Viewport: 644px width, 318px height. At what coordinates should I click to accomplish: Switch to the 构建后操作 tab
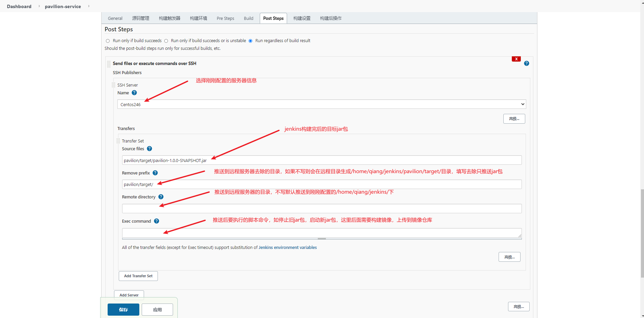(331, 18)
